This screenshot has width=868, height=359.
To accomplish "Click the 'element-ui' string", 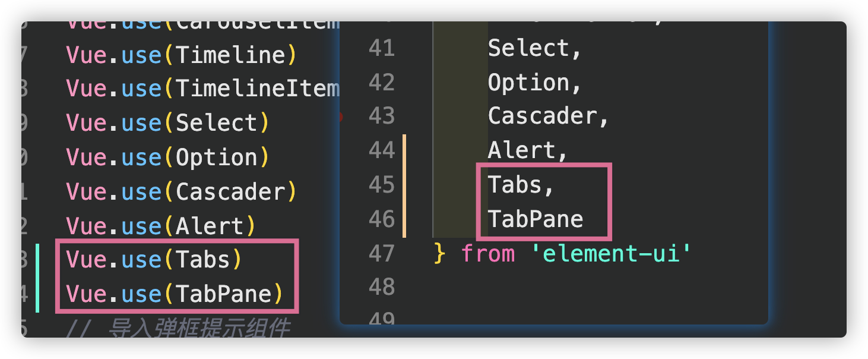I will [x=610, y=254].
